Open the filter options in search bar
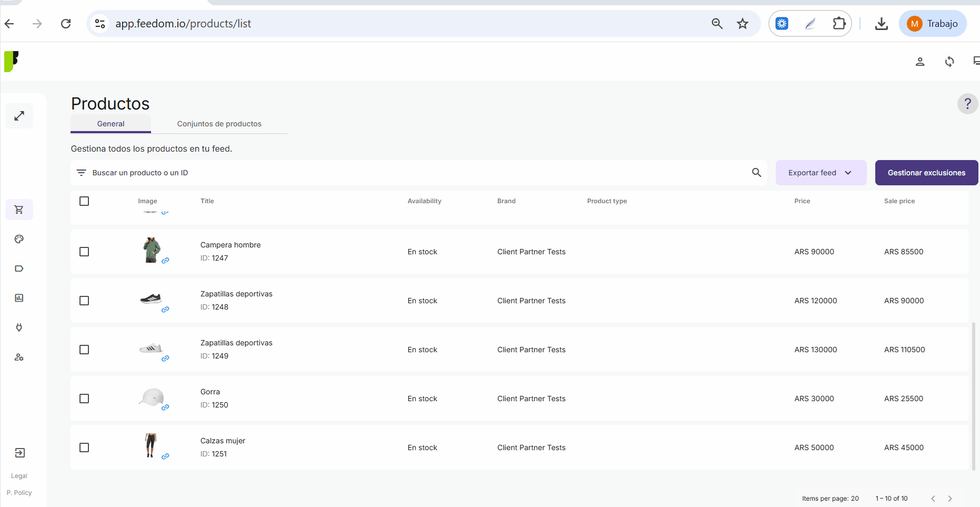This screenshot has height=507, width=980. [x=81, y=173]
